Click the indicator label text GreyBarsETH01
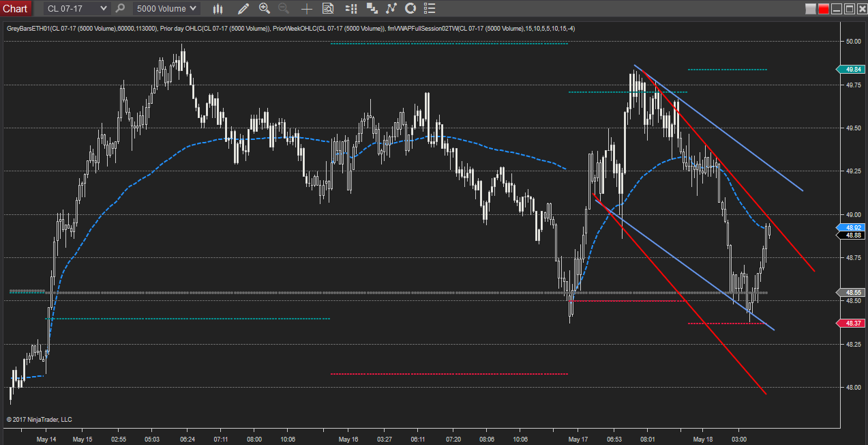The width and height of the screenshot is (868, 445). [x=28, y=29]
